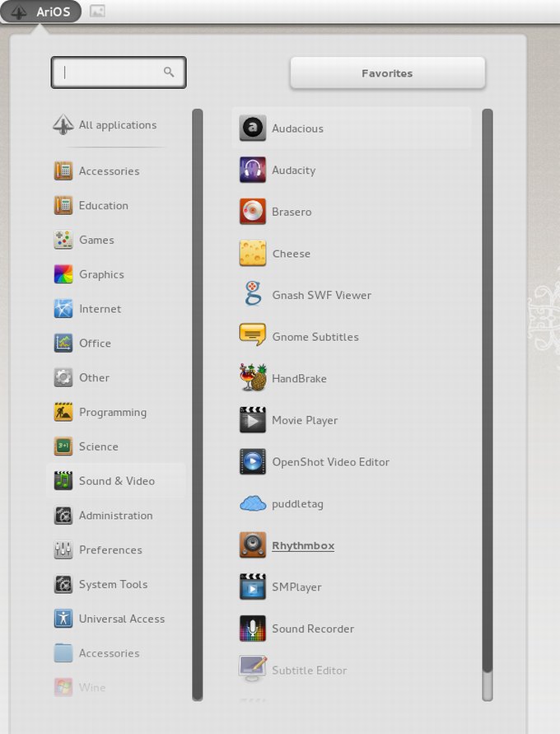The image size is (560, 734).
Task: Open the Accessories category with folder icon
Action: pyautogui.click(x=115, y=653)
